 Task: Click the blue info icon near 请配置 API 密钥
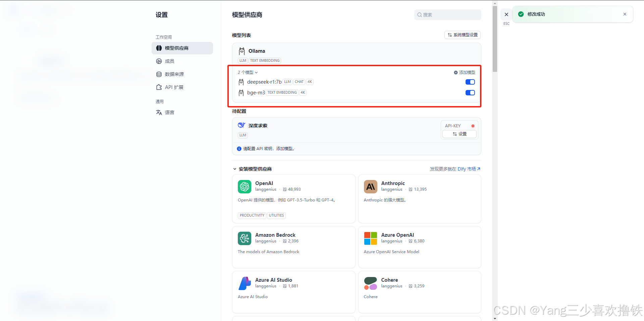coord(239,149)
